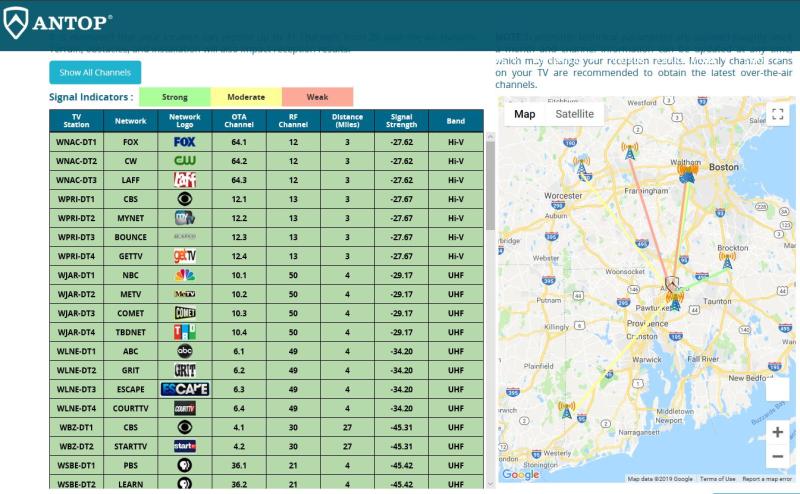Click the PBS logo in WSBE-DT1 row
The image size is (800, 494).
[185, 465]
